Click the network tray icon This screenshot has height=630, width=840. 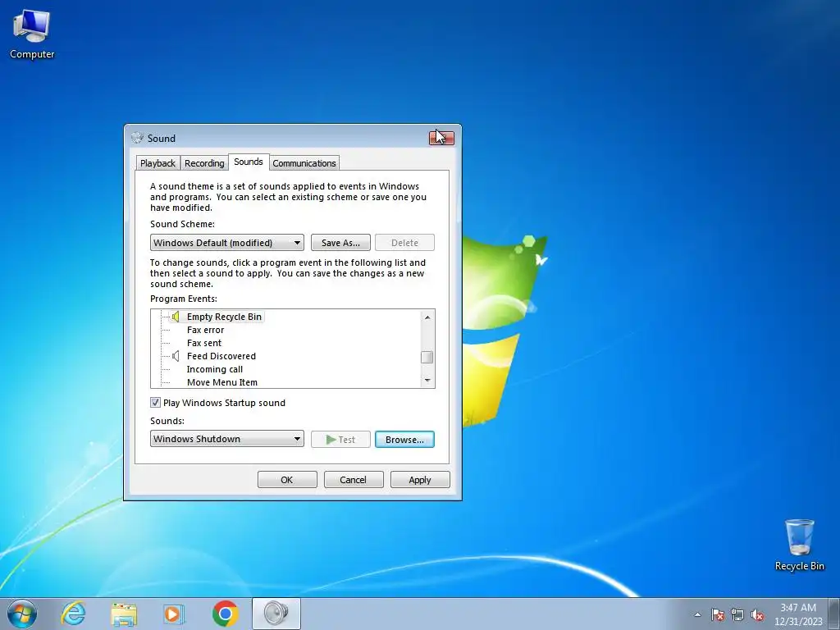tap(737, 614)
